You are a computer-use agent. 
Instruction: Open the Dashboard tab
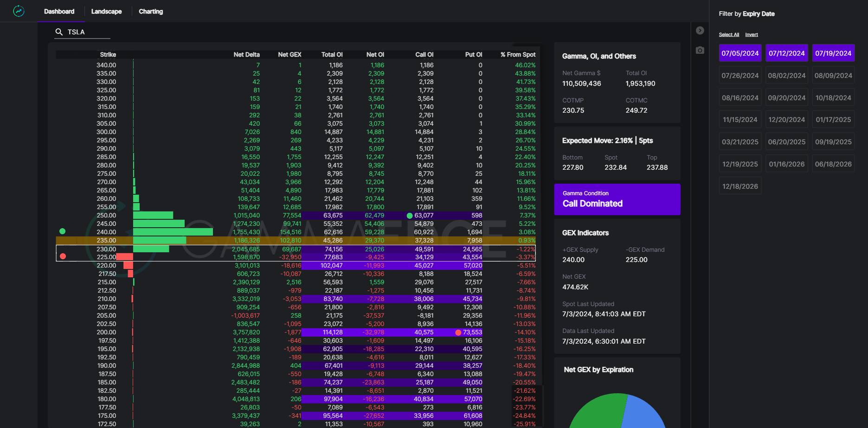point(59,12)
